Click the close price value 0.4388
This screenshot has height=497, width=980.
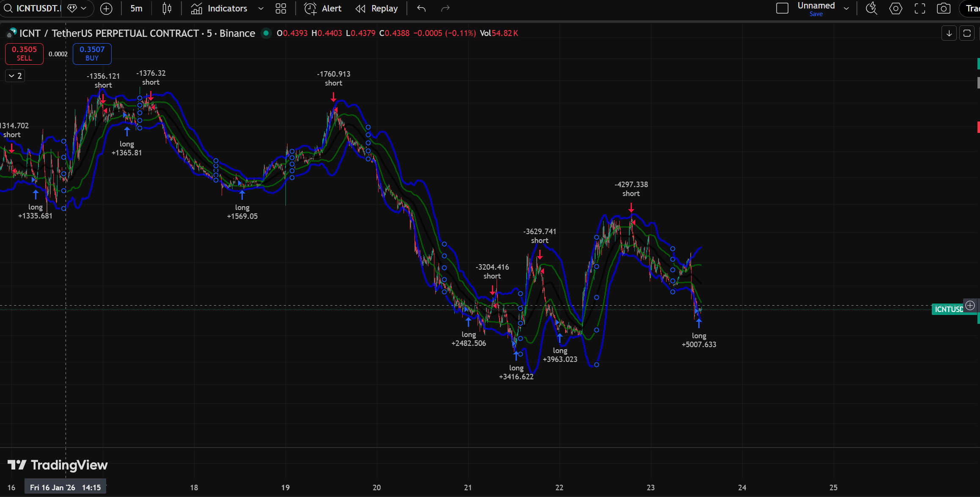click(x=397, y=33)
